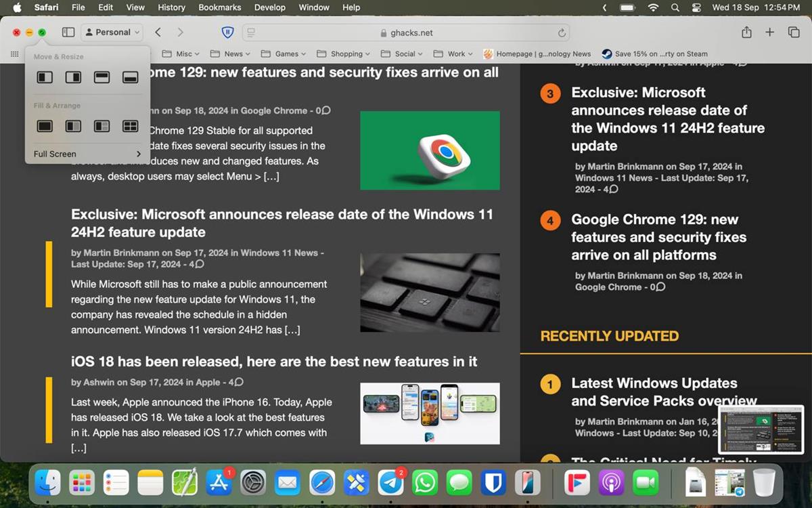Open the Edit menu
The width and height of the screenshot is (812, 508).
(x=106, y=7)
